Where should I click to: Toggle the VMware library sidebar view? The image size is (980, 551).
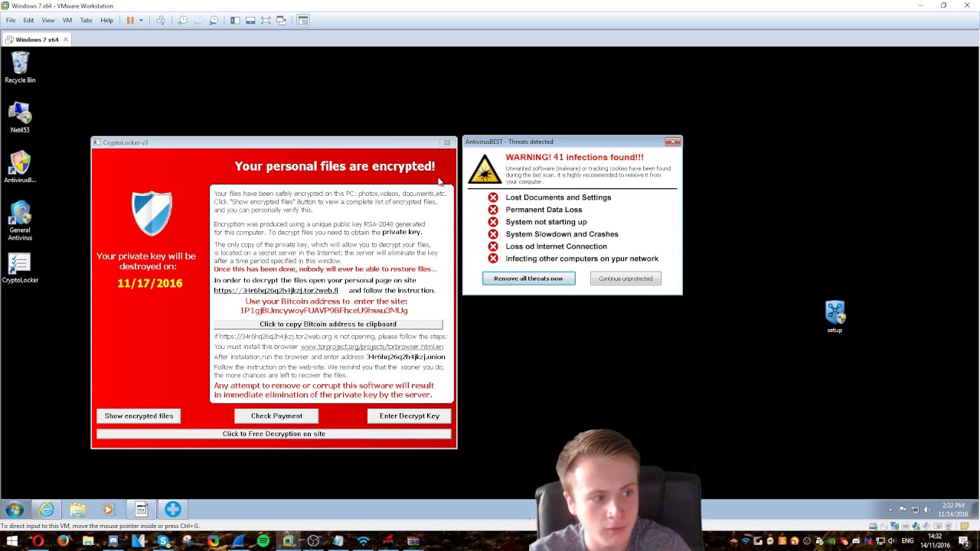tap(235, 21)
